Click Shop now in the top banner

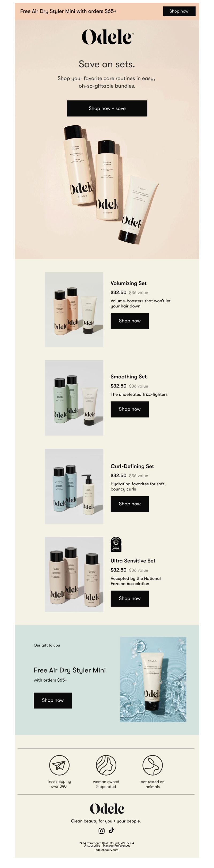(x=179, y=11)
